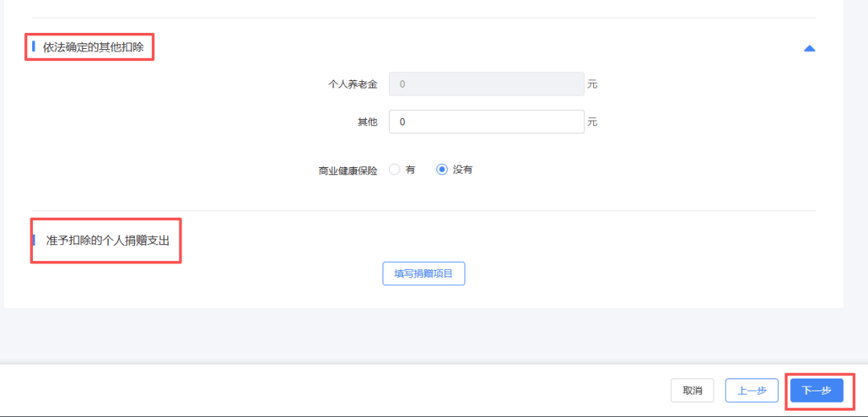Click blue marker bar before 依法确定的其他扣除
868x417 pixels.
point(34,47)
